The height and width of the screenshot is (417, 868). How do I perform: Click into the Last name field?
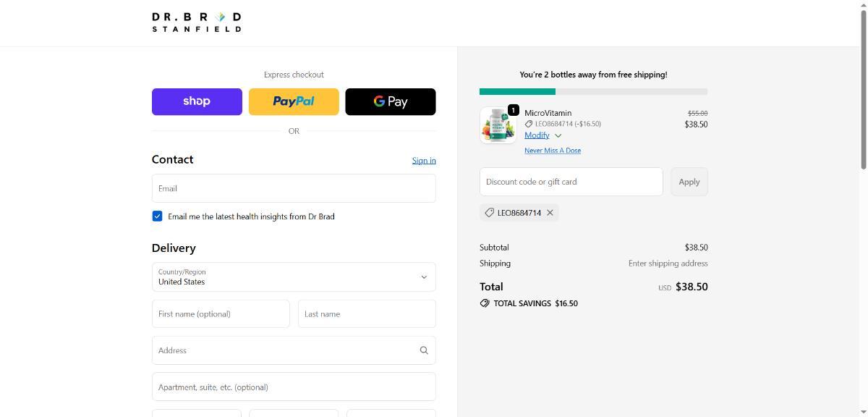pos(367,314)
